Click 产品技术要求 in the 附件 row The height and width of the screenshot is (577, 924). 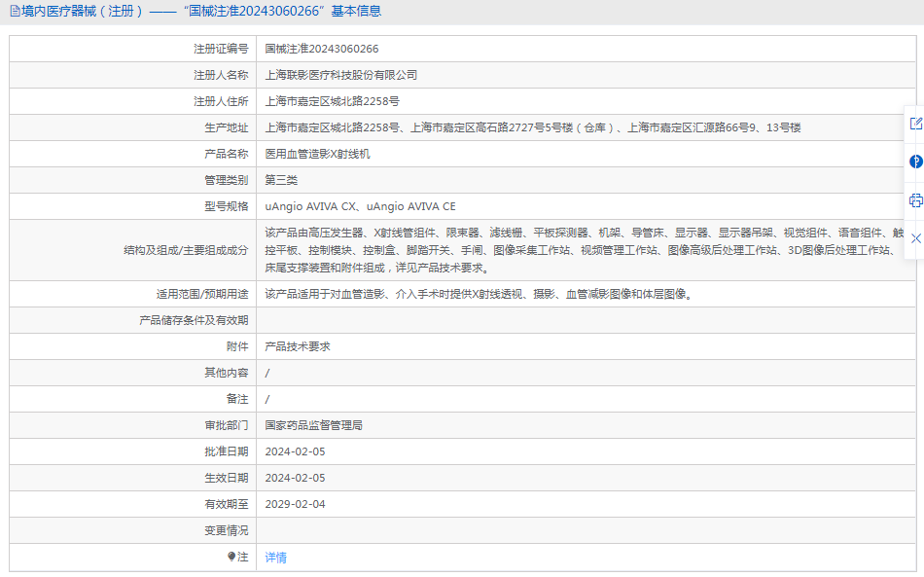[x=298, y=346]
